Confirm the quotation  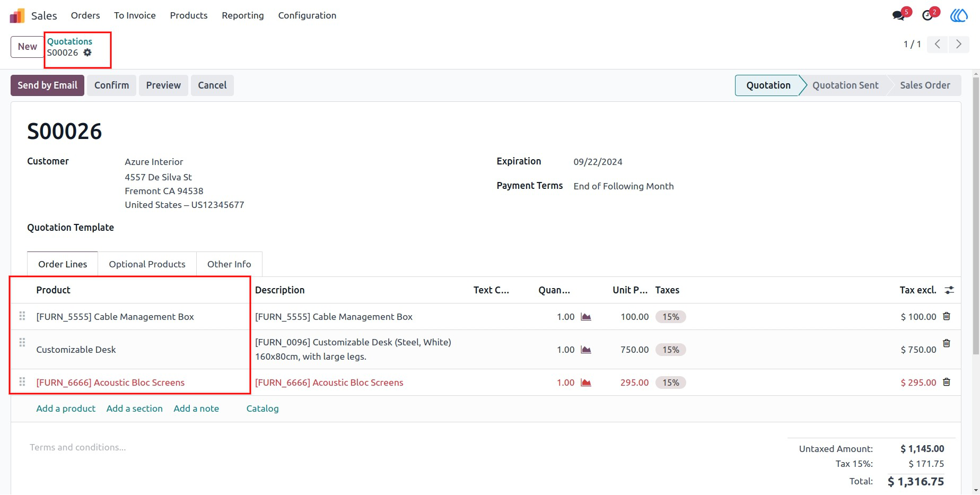[111, 85]
